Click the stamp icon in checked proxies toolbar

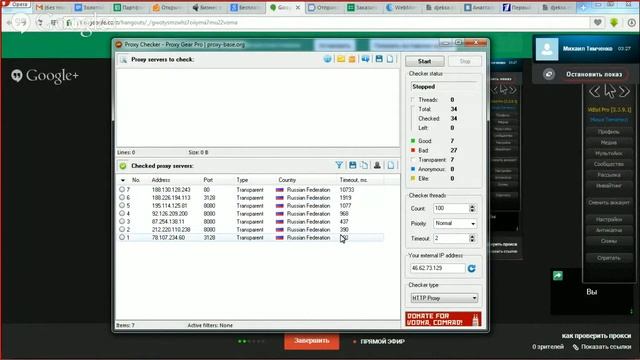(377, 165)
